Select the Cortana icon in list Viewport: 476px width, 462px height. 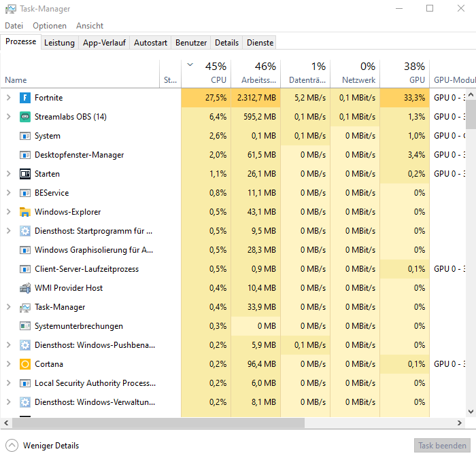click(x=25, y=364)
